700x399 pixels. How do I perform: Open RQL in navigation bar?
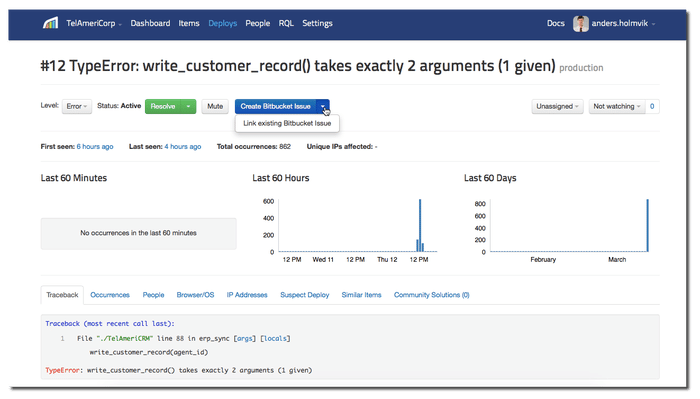point(286,23)
